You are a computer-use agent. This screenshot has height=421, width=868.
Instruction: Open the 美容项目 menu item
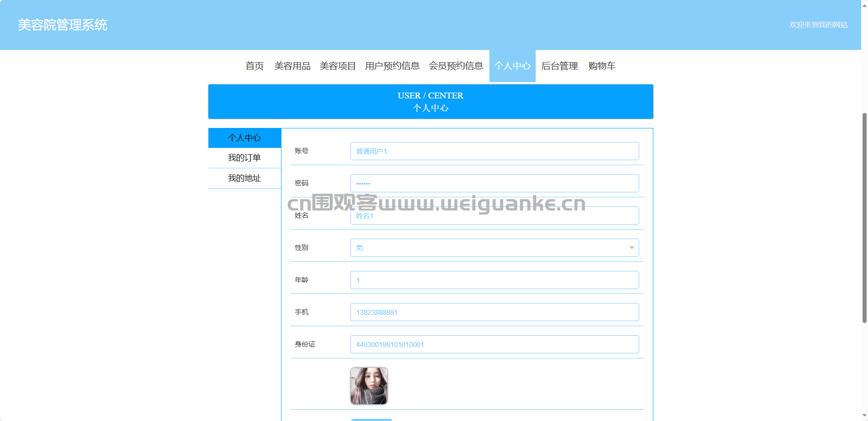click(x=338, y=66)
